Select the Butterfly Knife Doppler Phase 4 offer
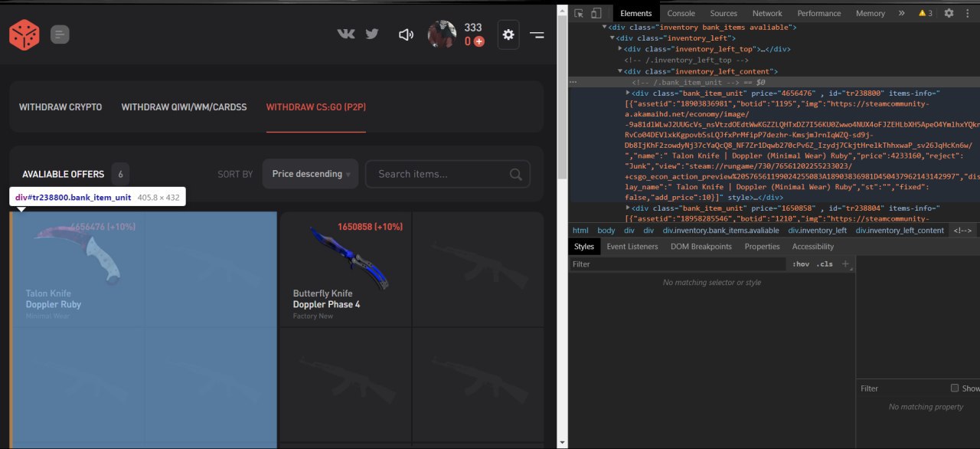Screen dimensions: 980x449 pos(345,269)
